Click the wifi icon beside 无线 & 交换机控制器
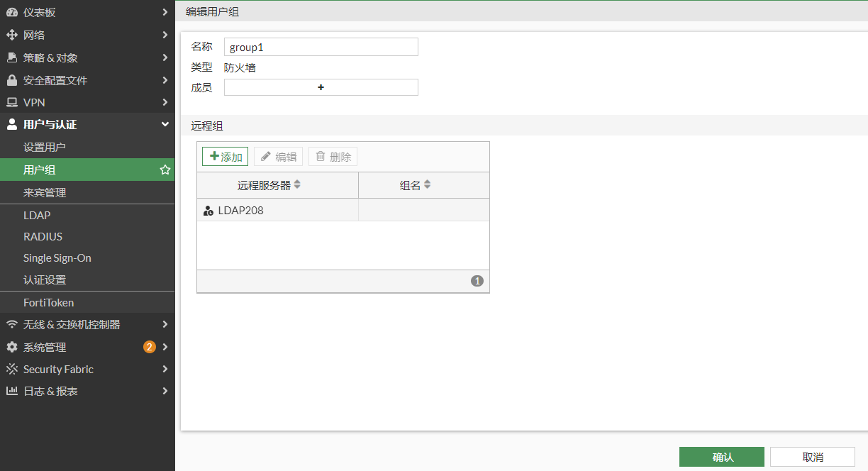Image resolution: width=868 pixels, height=471 pixels. point(12,324)
